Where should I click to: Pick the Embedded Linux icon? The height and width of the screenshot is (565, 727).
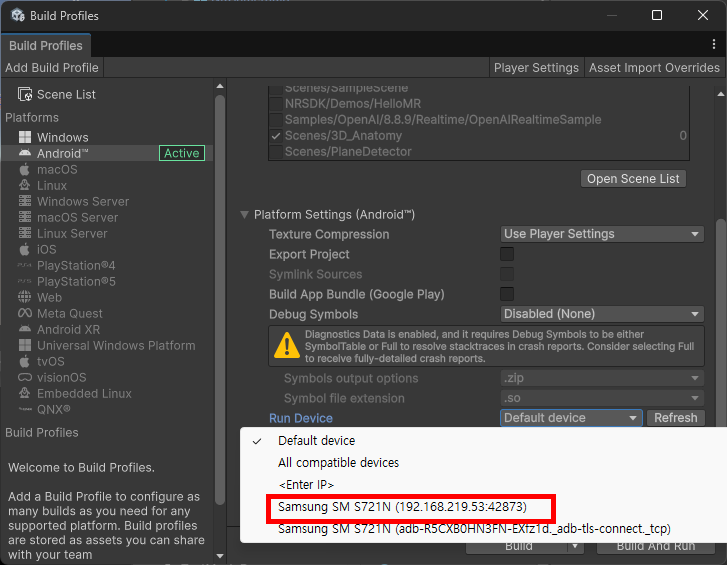(x=25, y=393)
